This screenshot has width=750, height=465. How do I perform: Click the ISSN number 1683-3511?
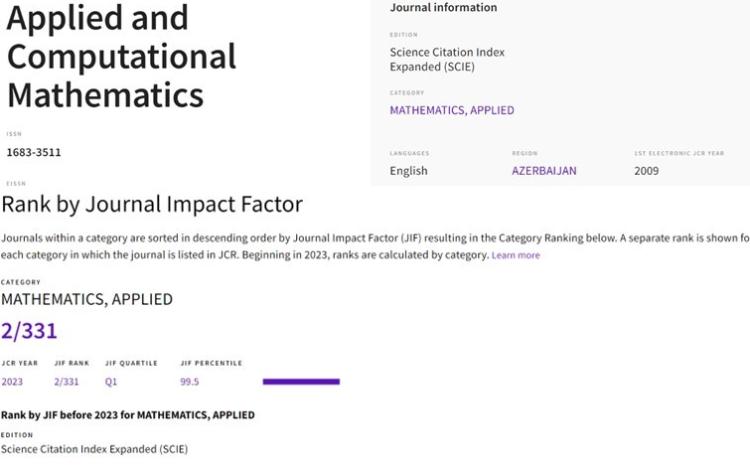tap(34, 153)
